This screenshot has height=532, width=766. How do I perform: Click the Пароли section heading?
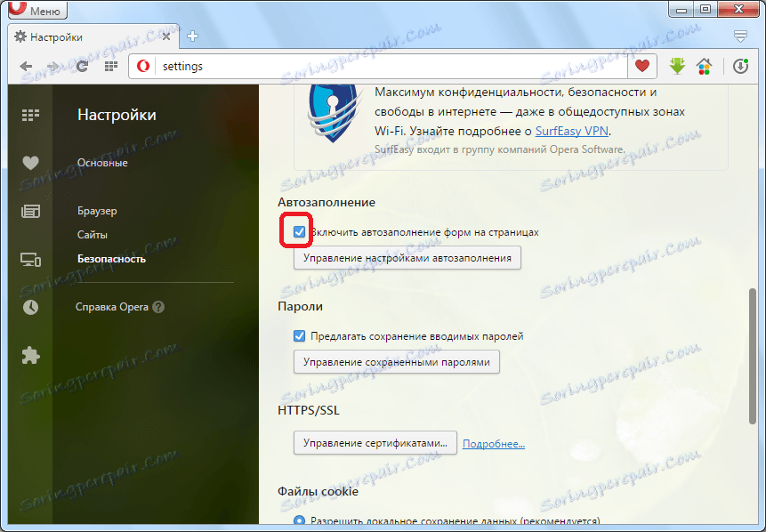(300, 306)
